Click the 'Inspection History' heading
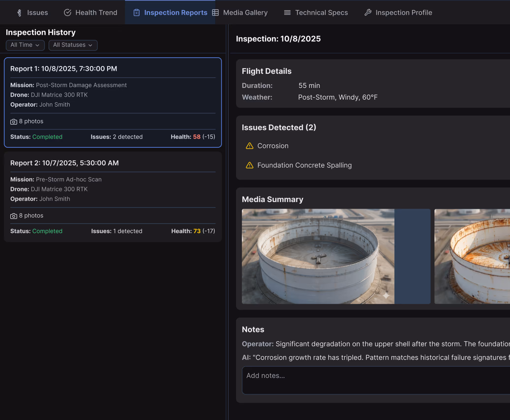510x420 pixels. pos(41,32)
